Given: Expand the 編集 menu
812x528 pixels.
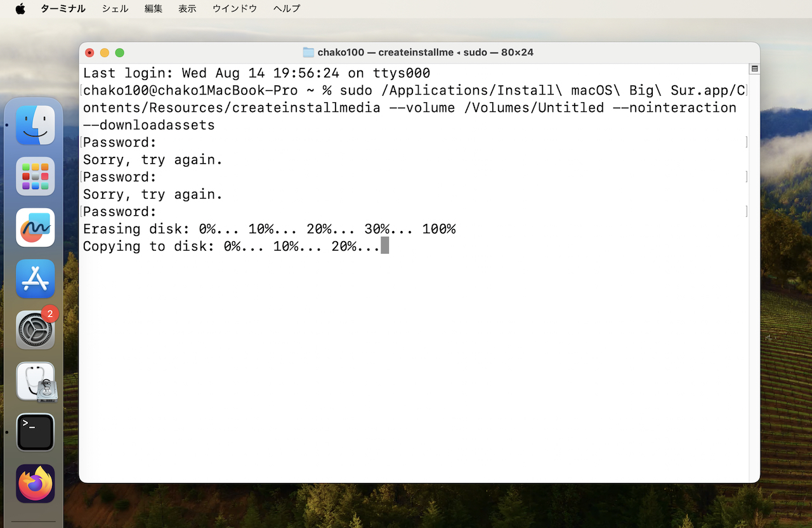Looking at the screenshot, I should click(x=153, y=9).
